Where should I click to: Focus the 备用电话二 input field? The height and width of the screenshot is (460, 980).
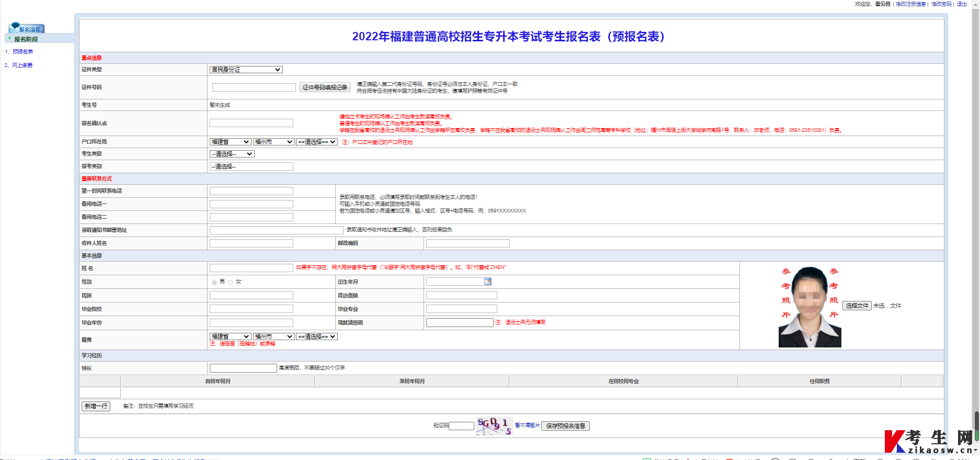tap(252, 217)
